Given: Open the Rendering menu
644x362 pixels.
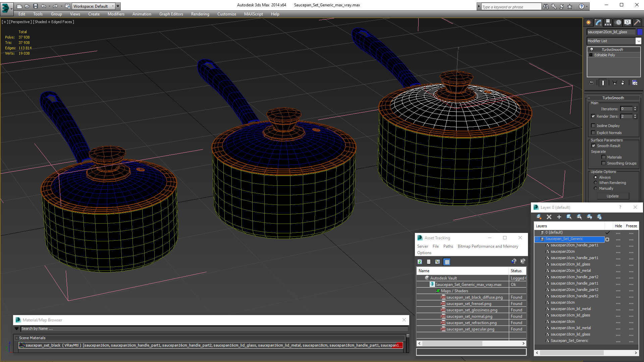Looking at the screenshot, I should [200, 14].
